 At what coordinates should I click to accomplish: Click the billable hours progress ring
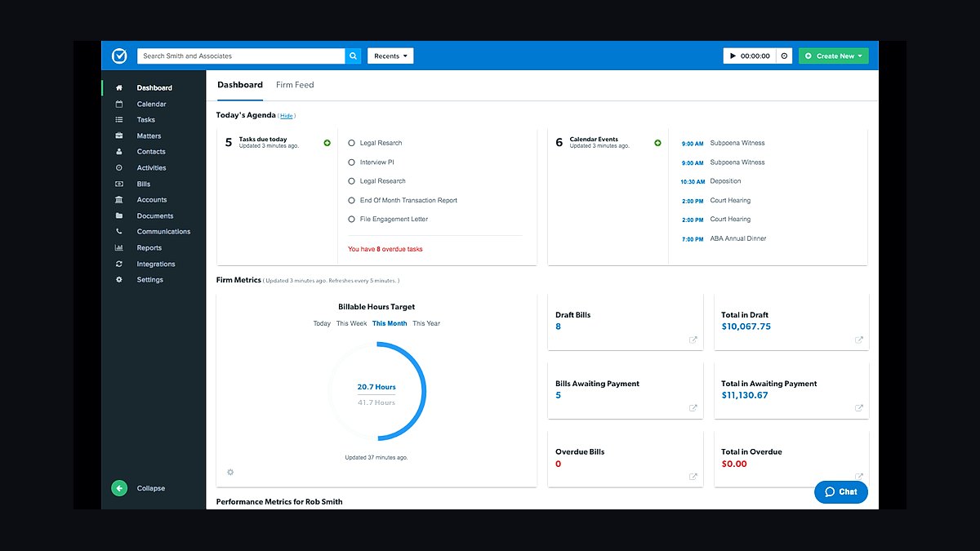(x=377, y=391)
